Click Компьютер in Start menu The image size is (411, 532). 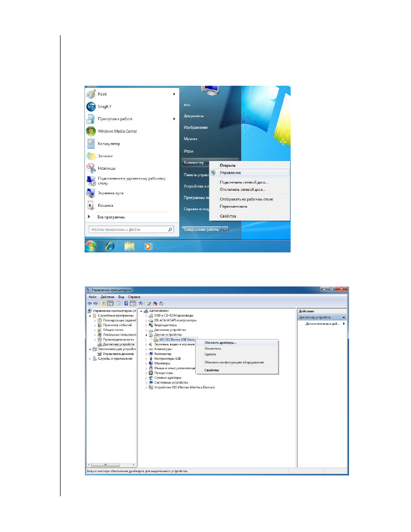coord(194,162)
